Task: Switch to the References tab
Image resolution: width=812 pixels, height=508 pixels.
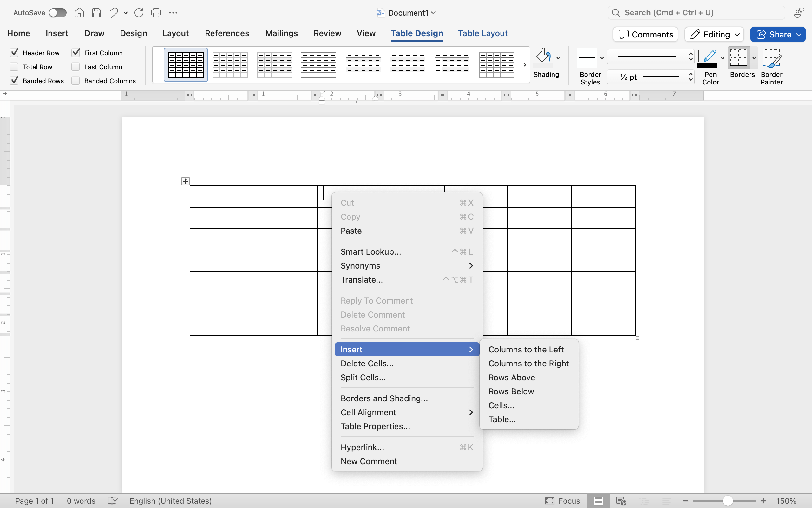Action: click(x=227, y=33)
